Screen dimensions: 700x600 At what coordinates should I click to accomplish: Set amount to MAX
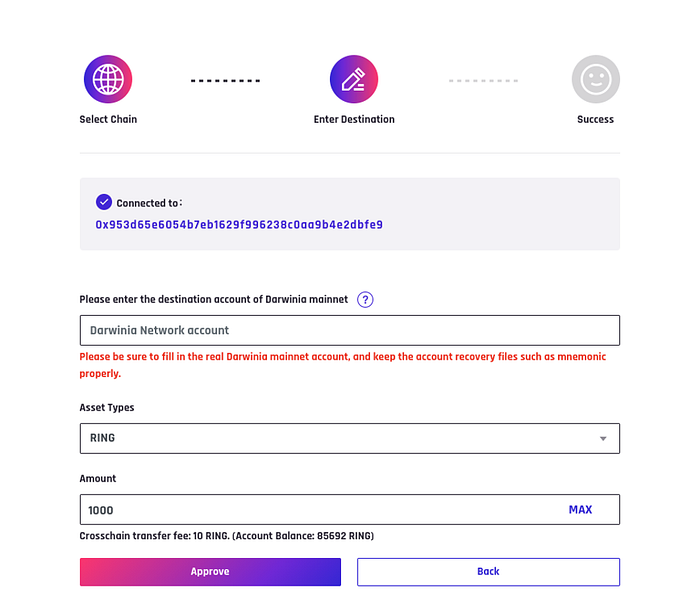click(x=580, y=509)
